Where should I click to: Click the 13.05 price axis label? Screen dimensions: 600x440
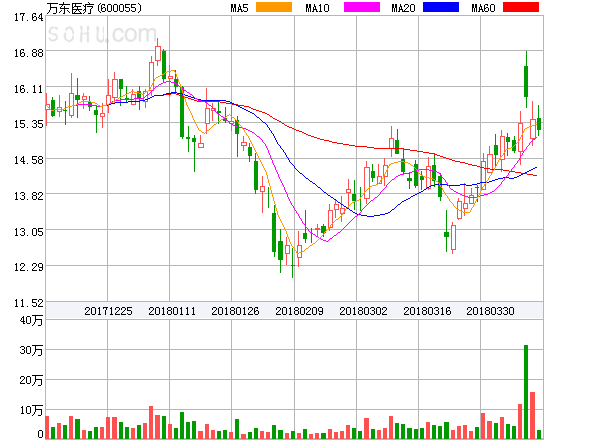click(29, 232)
